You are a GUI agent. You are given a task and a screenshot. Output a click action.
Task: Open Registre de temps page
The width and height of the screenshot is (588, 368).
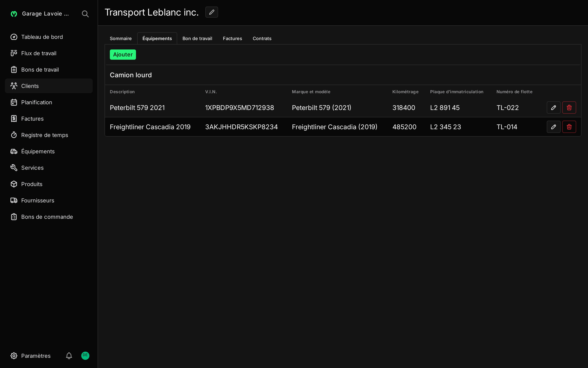(x=49, y=135)
